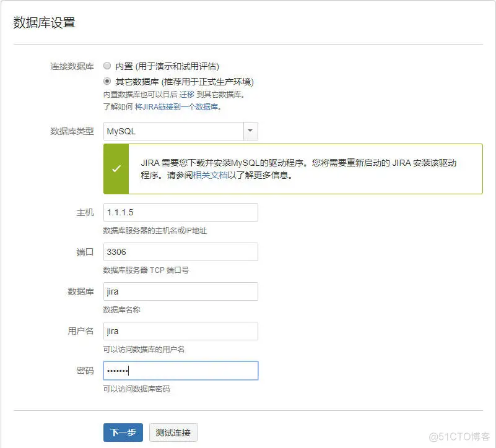Click the 数据库设置 page heading
The width and height of the screenshot is (496, 448).
coord(45,23)
